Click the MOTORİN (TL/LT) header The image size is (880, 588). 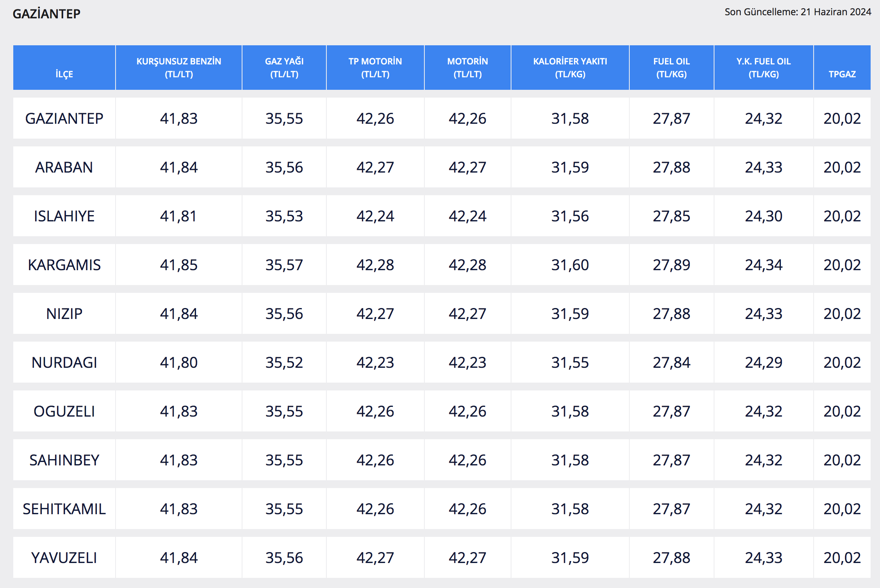(x=467, y=68)
